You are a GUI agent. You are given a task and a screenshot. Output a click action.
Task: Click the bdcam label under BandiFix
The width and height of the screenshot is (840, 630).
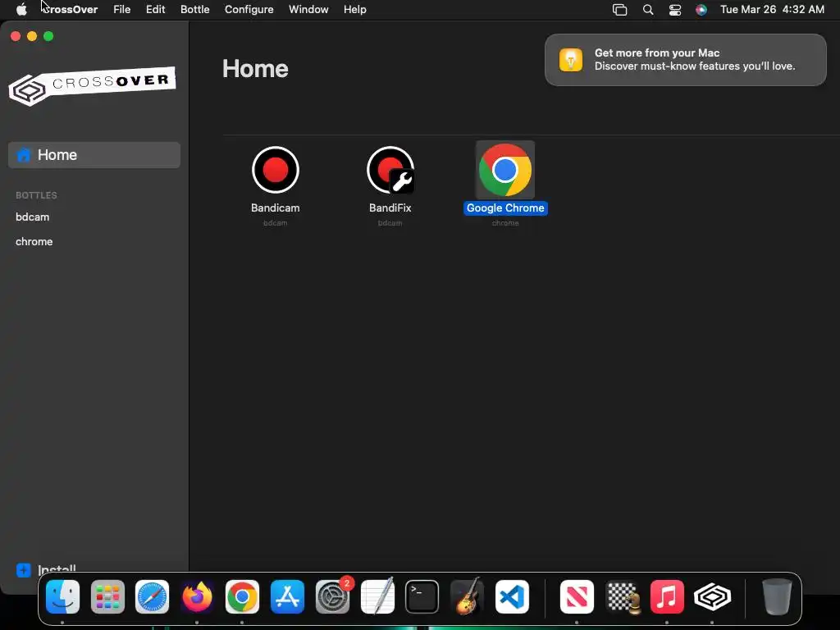click(x=390, y=223)
